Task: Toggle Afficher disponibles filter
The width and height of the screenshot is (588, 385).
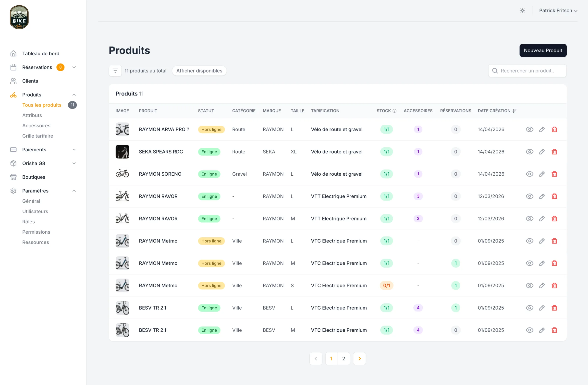Action: 199,71
